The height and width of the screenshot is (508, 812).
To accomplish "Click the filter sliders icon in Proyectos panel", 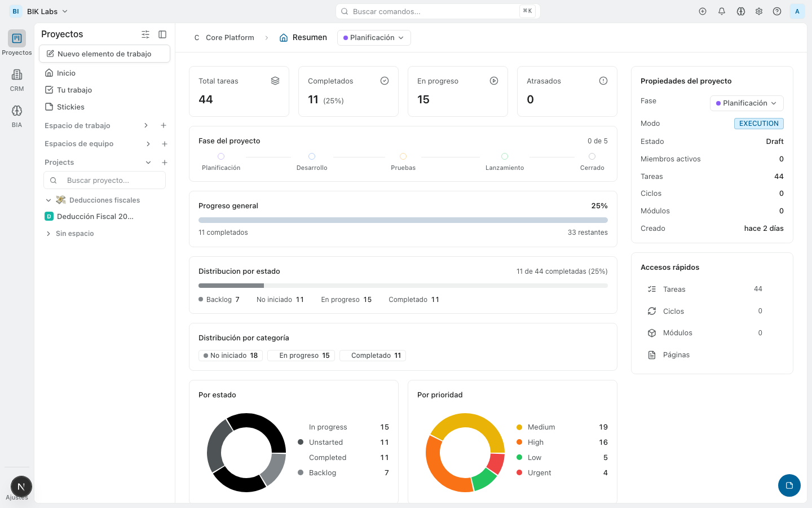I will pyautogui.click(x=145, y=34).
